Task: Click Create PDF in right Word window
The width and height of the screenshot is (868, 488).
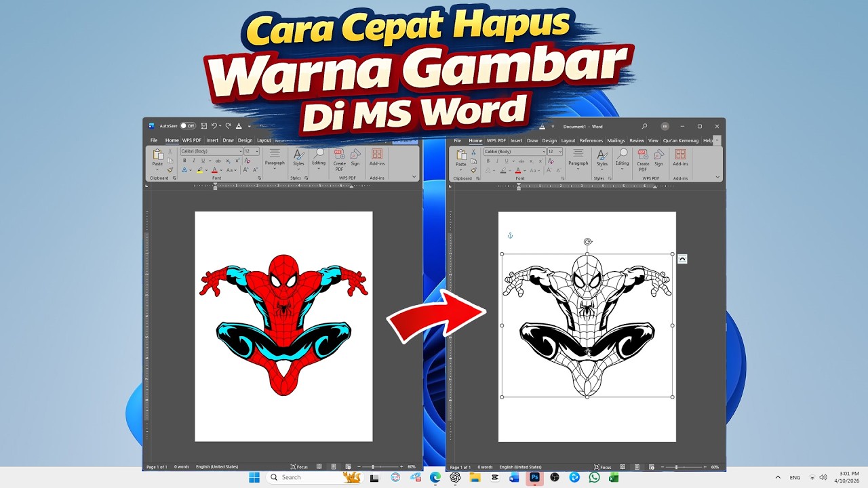Action: pos(643,159)
